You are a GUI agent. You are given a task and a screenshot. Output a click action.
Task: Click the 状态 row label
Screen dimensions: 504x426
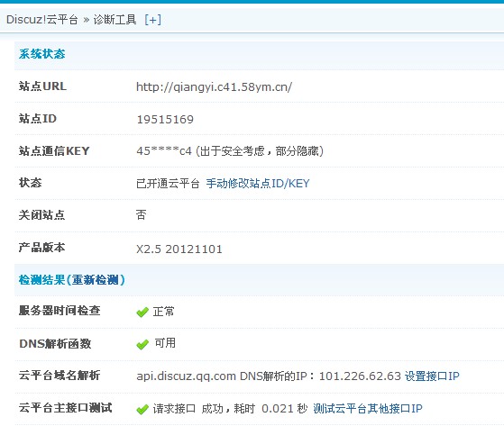(x=31, y=183)
